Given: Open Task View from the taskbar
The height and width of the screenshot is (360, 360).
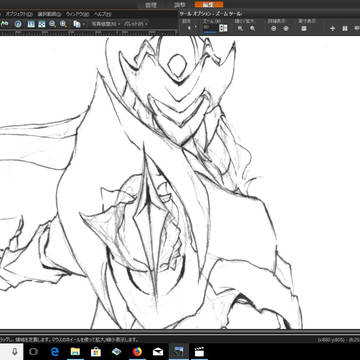Looking at the screenshot, I should (33, 352).
